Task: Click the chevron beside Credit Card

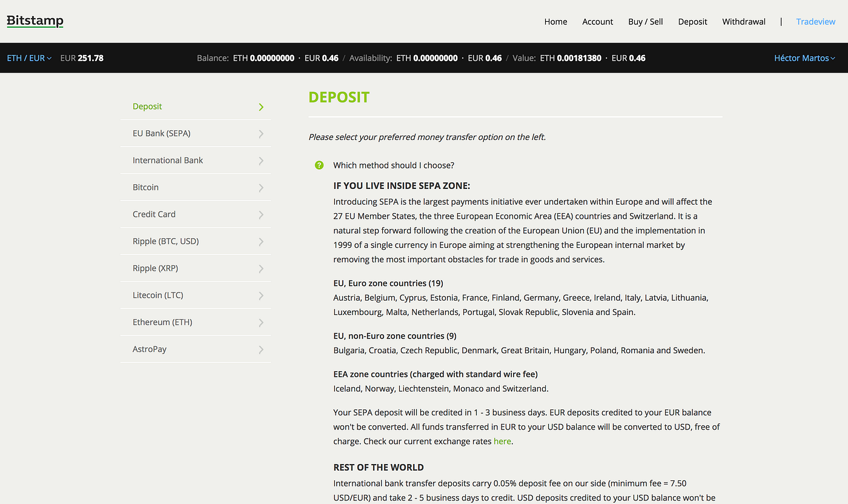Action: 261,215
